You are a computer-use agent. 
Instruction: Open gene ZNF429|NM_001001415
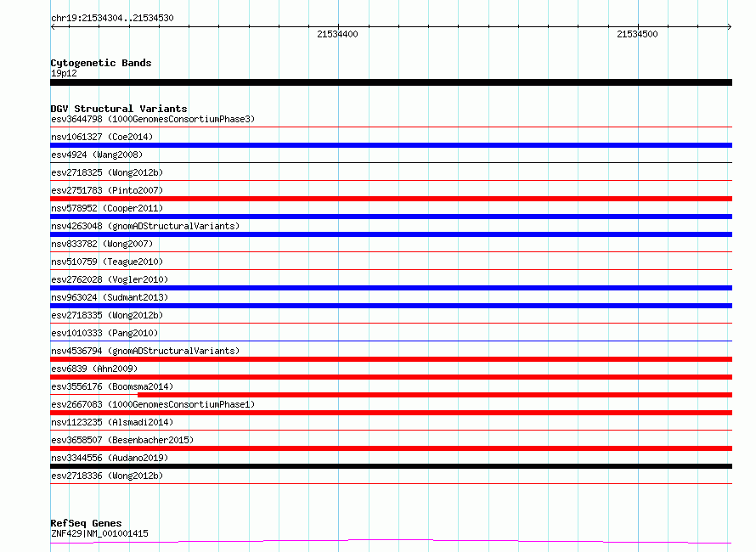tap(99, 533)
